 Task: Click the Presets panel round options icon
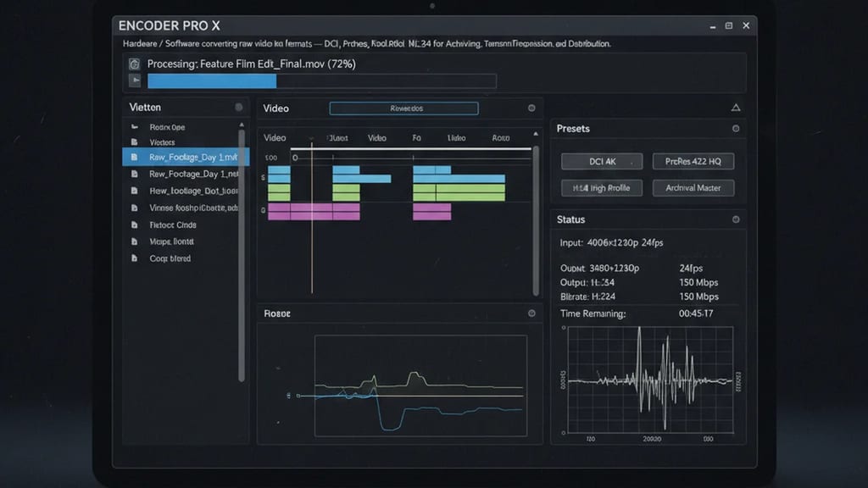pyautogui.click(x=736, y=129)
